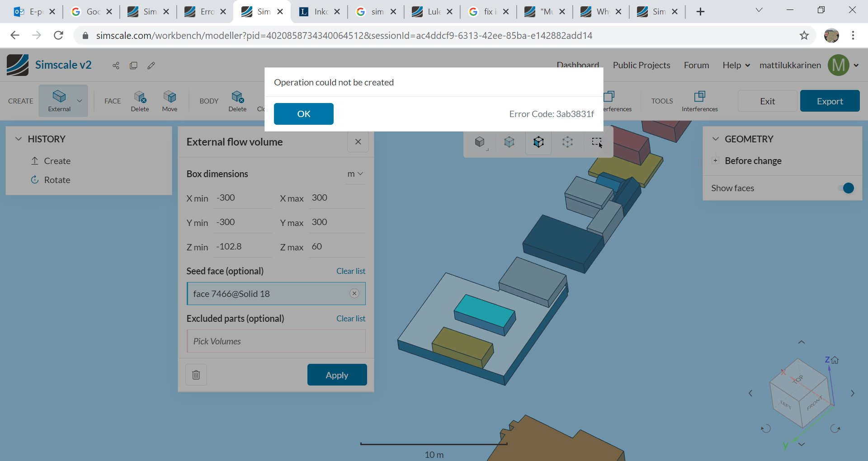Open the units dropdown showing m
This screenshot has width=868, height=461.
pyautogui.click(x=355, y=174)
